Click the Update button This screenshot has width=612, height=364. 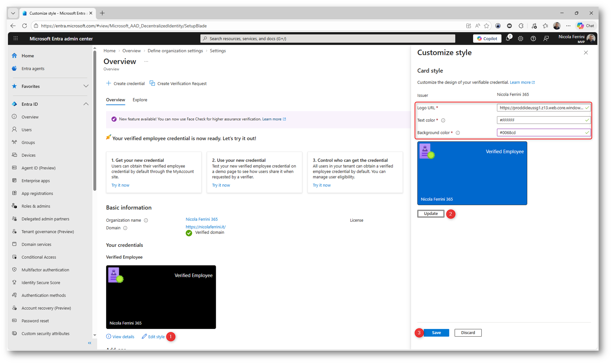[431, 213]
